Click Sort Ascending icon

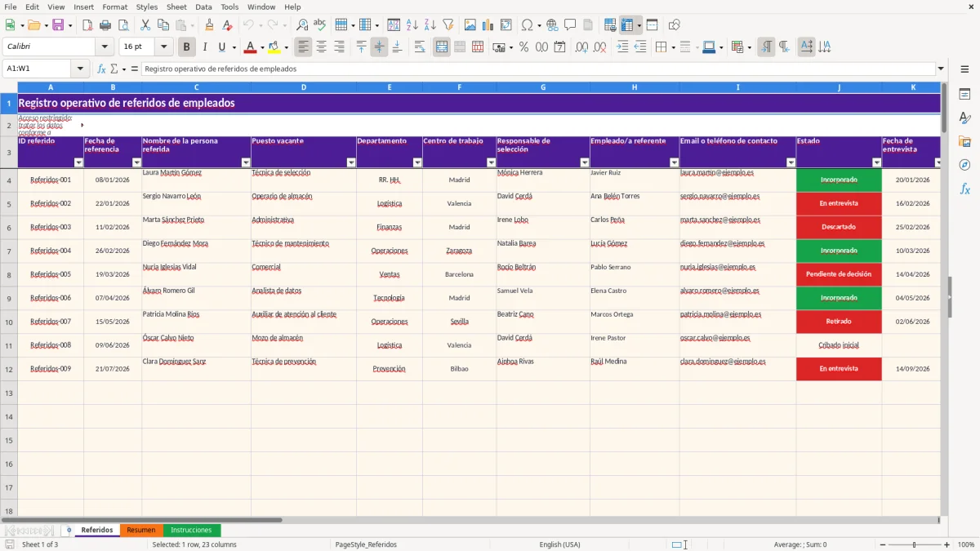412,25
